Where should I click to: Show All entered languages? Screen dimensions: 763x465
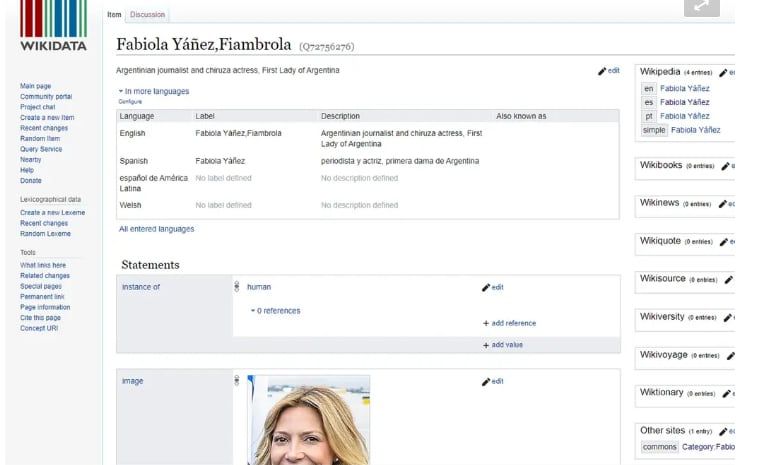point(156,229)
